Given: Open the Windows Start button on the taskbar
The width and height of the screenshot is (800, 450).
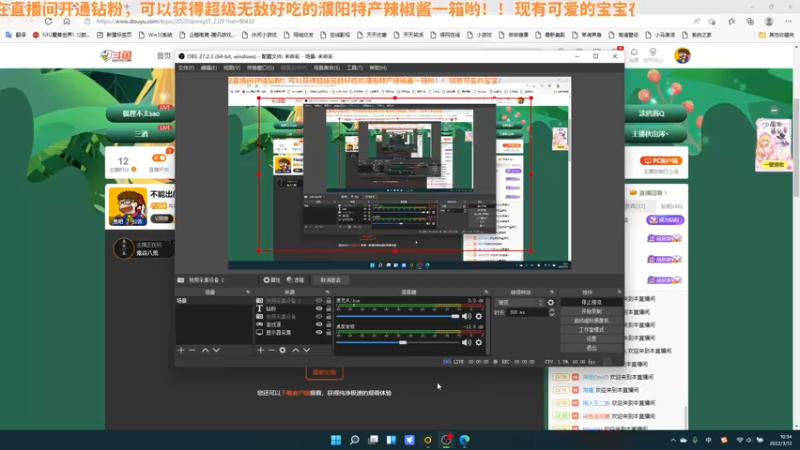Looking at the screenshot, I should tap(336, 440).
